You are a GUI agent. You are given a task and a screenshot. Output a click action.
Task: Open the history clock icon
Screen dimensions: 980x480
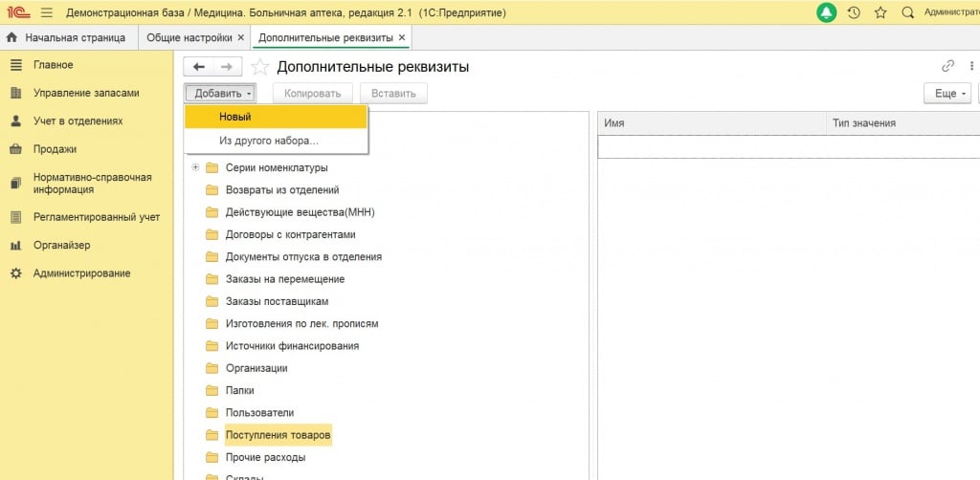point(854,12)
